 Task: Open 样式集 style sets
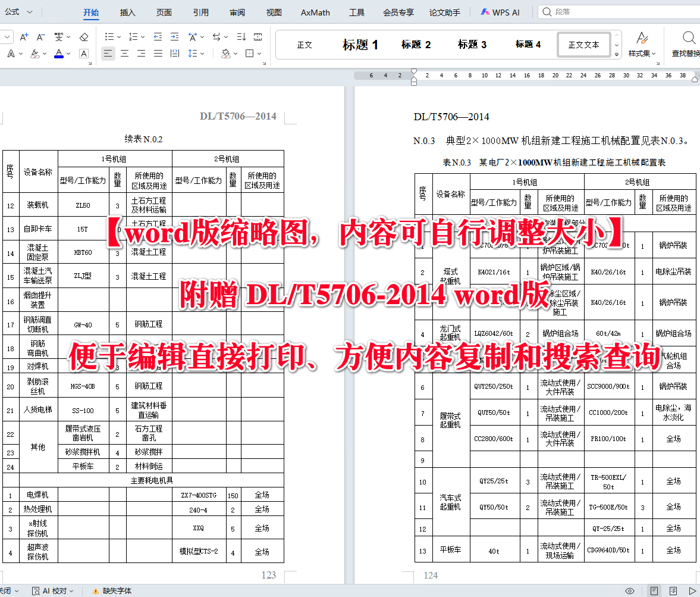[x=642, y=44]
